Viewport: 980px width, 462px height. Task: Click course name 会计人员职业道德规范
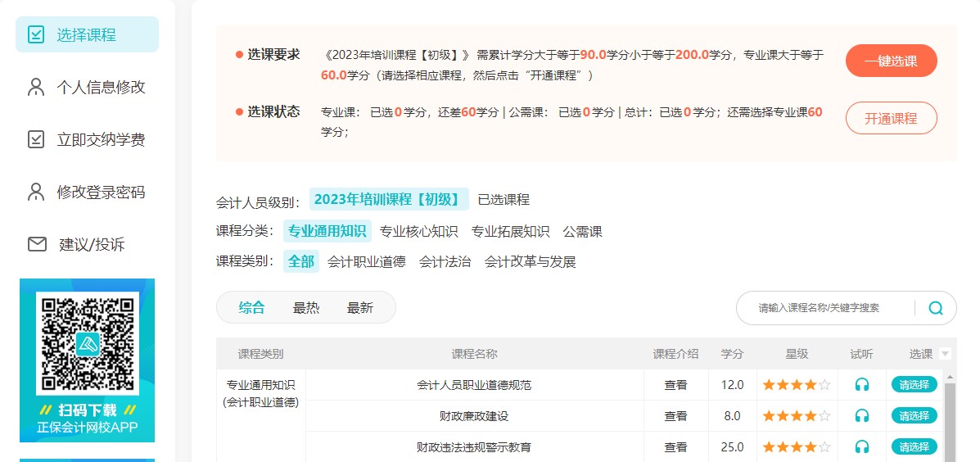[474, 385]
